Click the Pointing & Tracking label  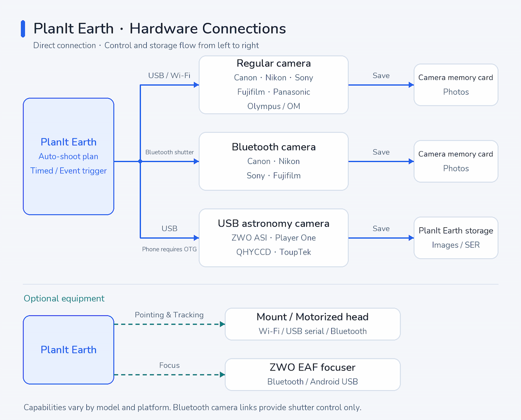169,315
